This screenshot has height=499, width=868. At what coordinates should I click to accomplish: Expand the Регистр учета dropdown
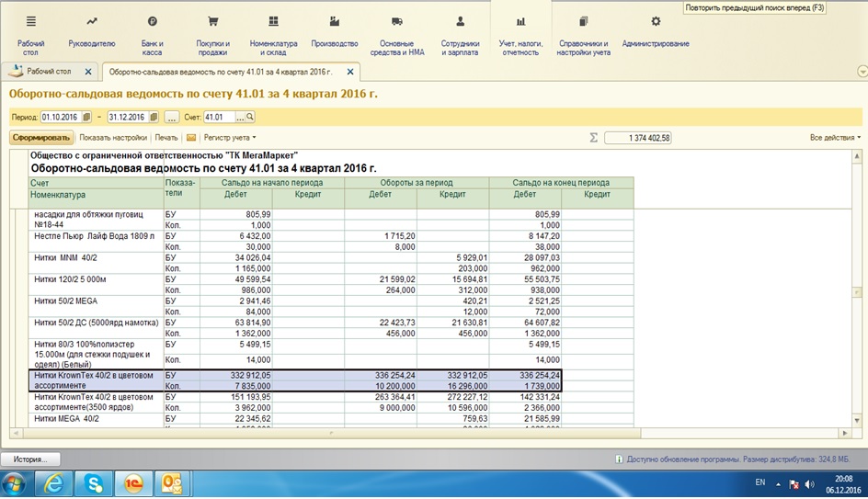(230, 138)
